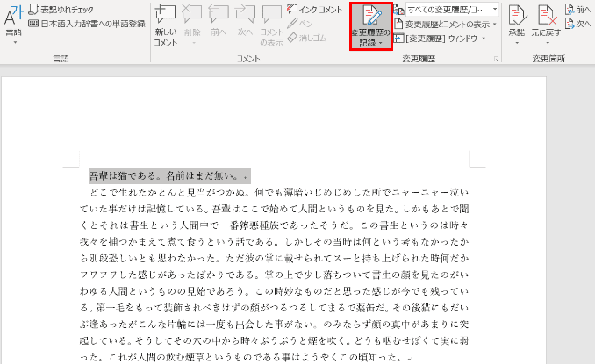The image size is (595, 364).
Task: Select インク コメント tool
Action: [x=314, y=9]
